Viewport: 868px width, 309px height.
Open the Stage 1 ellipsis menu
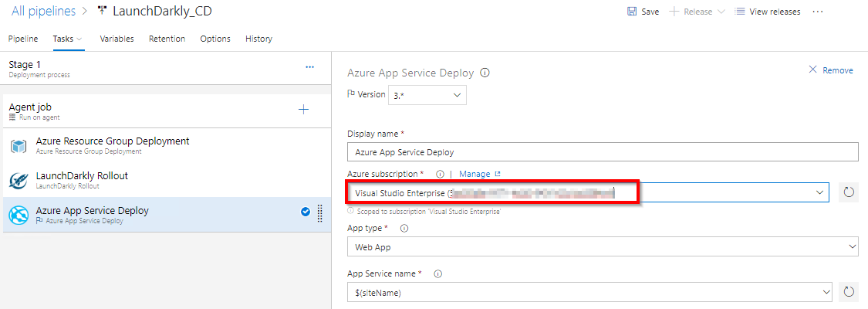[310, 67]
